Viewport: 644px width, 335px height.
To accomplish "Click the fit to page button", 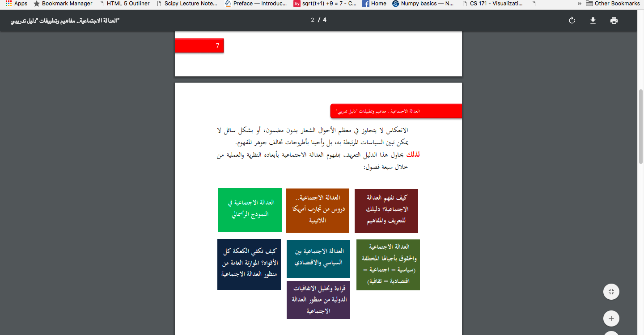I will pos(611,292).
